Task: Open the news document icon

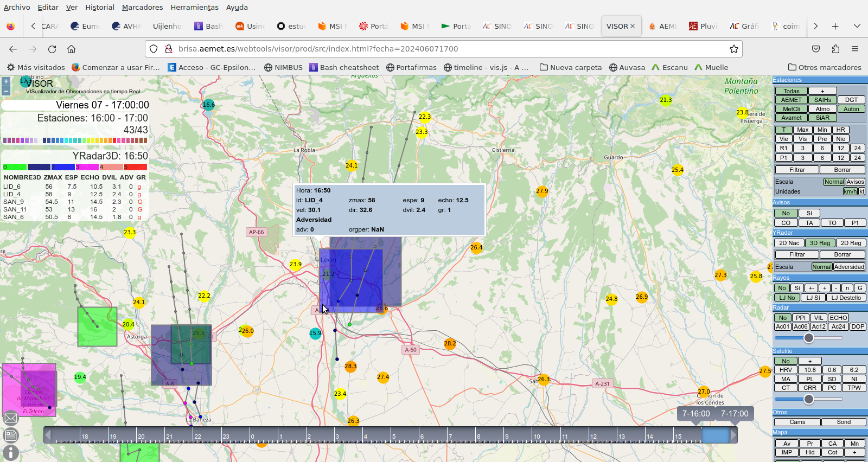Action: click(11, 435)
